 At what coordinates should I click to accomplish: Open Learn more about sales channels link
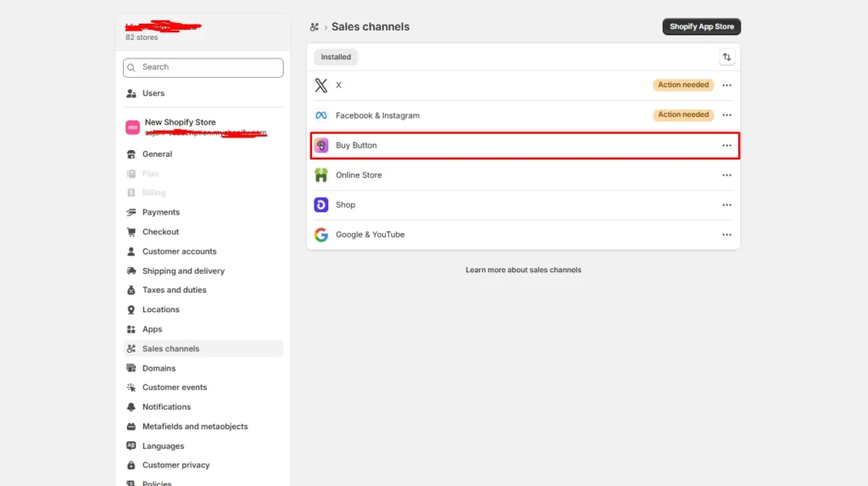523,270
